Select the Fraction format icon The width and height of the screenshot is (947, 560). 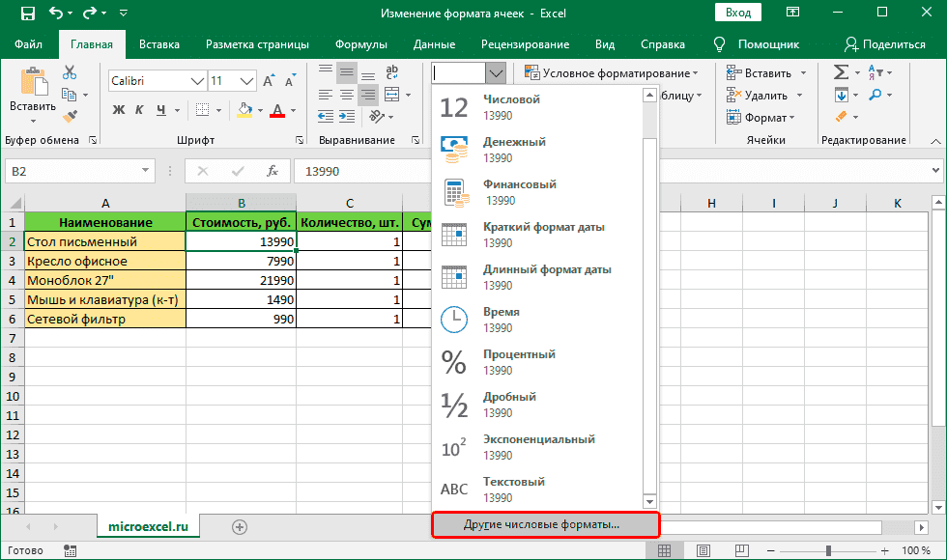click(453, 404)
